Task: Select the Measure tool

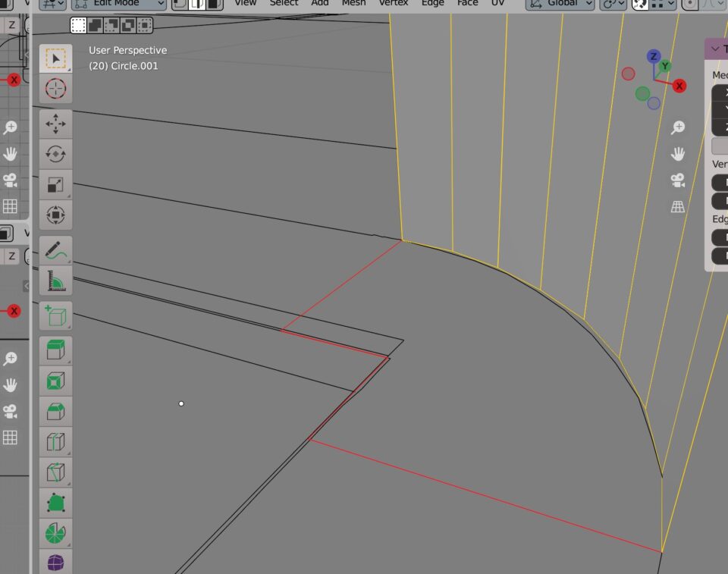Action: [x=55, y=280]
